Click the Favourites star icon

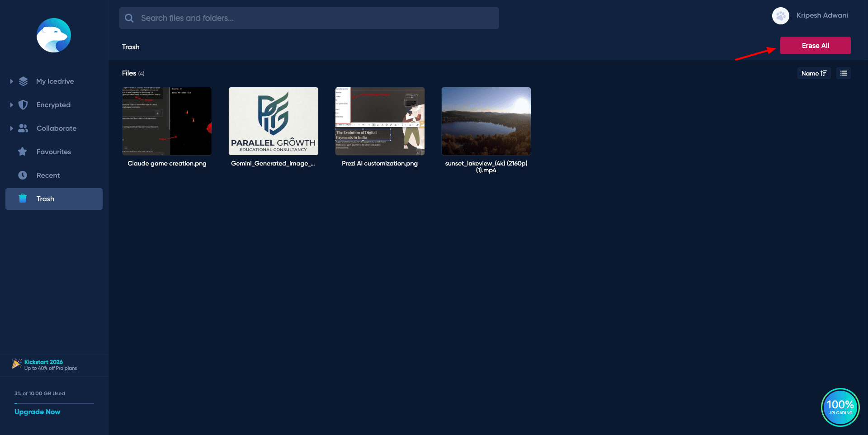tap(23, 152)
